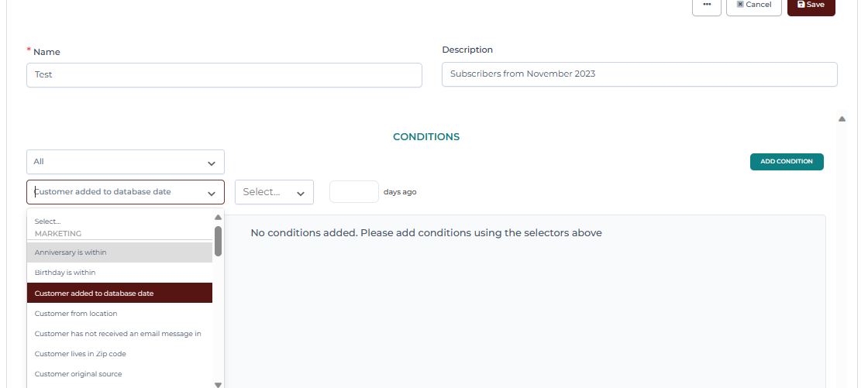Select Anniversary is within option
Screen dimensions: 868x388
point(119,252)
